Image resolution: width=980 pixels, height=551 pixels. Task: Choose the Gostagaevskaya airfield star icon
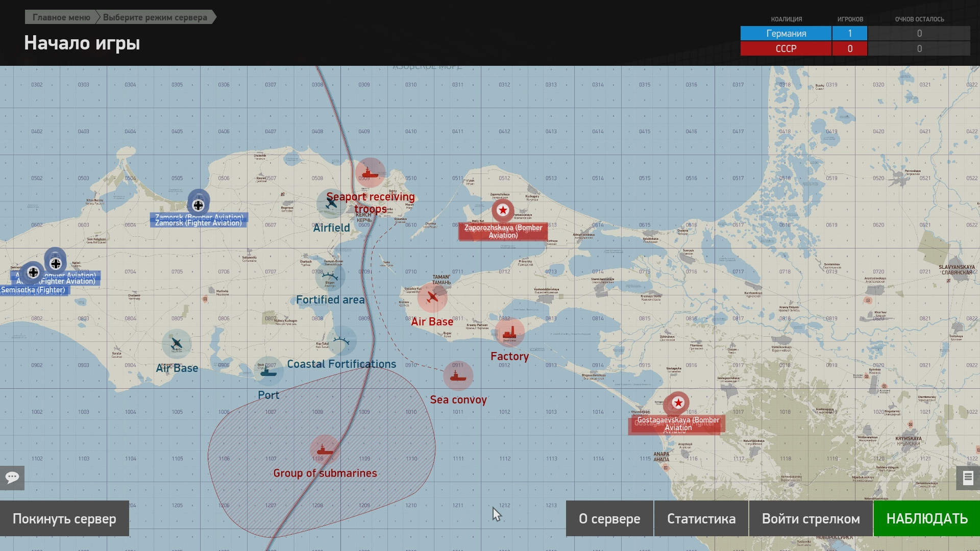click(678, 403)
